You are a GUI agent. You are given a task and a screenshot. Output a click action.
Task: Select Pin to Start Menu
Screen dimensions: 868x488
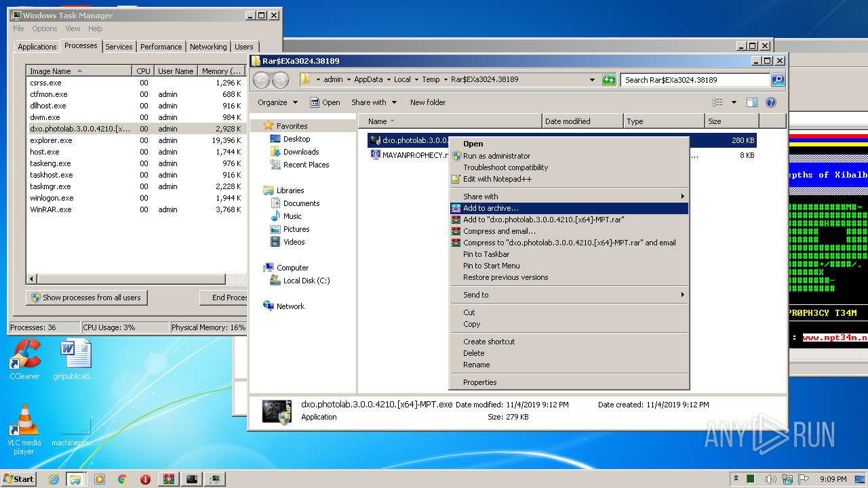(569, 266)
